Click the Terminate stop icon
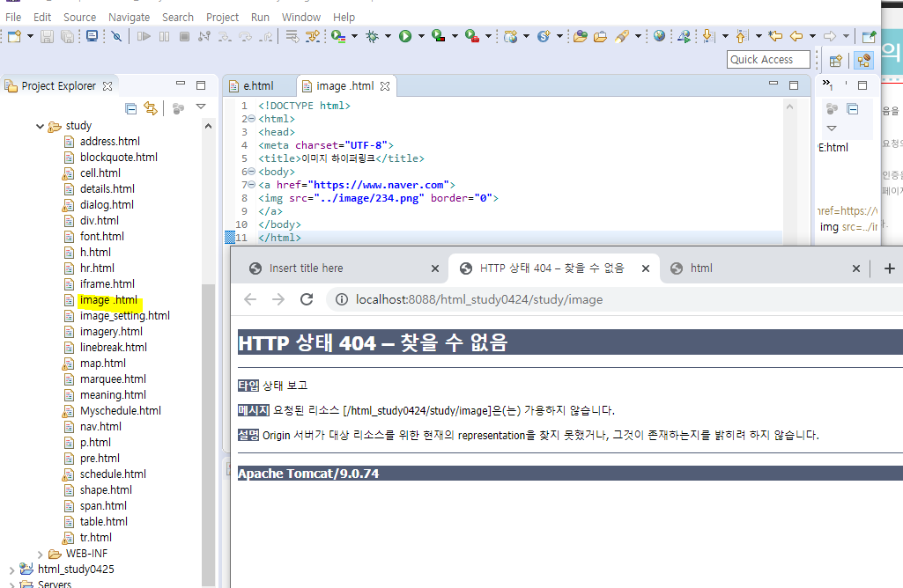This screenshot has width=903, height=588. (x=184, y=37)
